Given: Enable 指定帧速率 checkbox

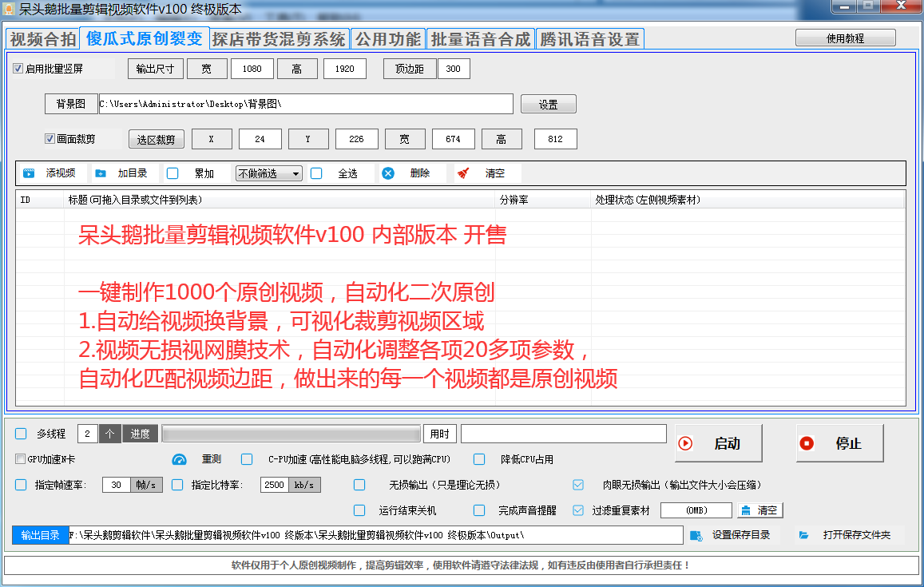Looking at the screenshot, I should (x=22, y=485).
